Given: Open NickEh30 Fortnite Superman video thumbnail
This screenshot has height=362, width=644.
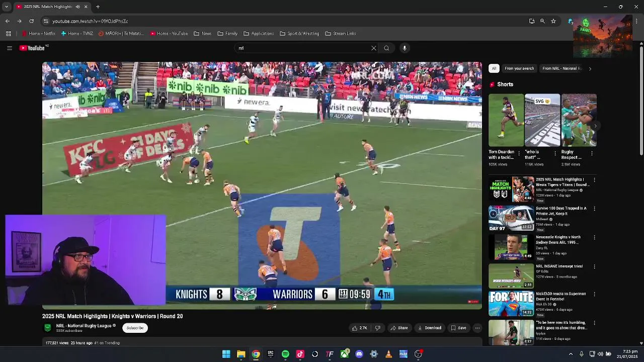Looking at the screenshot, I should 511,304.
